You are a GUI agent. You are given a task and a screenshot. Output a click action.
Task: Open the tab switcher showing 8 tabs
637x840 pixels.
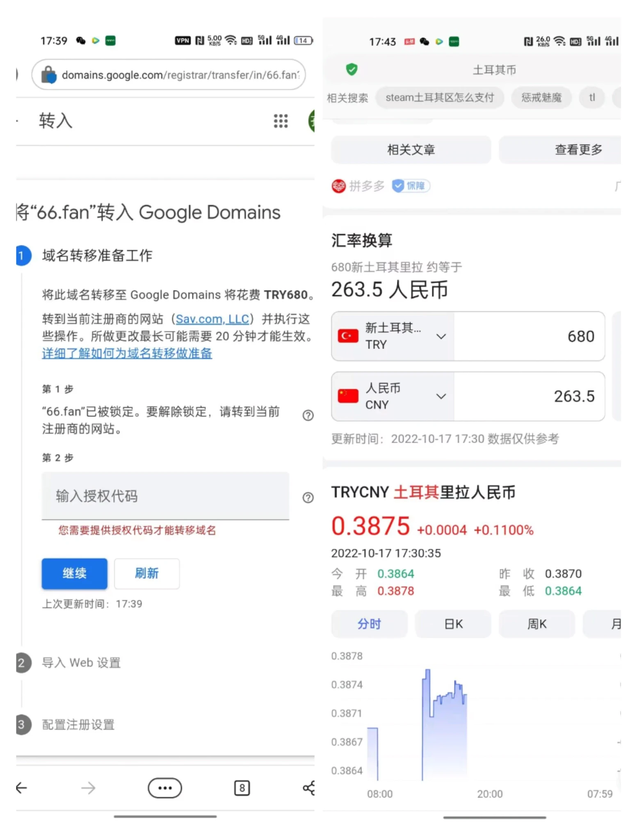tap(242, 787)
